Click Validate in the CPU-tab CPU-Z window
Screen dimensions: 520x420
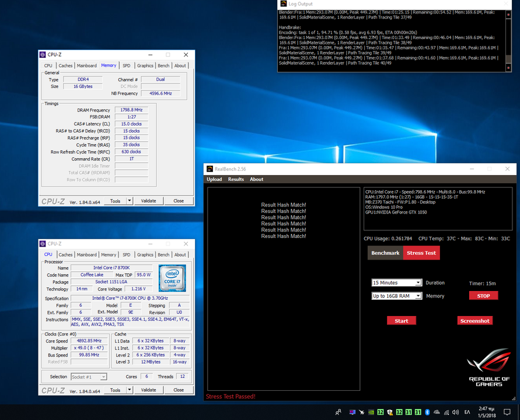tap(149, 390)
